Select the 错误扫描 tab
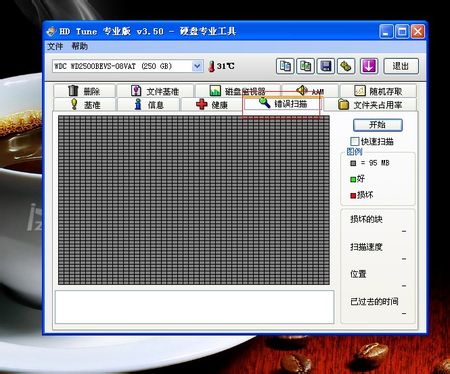This screenshot has height=374, width=450. (x=283, y=104)
